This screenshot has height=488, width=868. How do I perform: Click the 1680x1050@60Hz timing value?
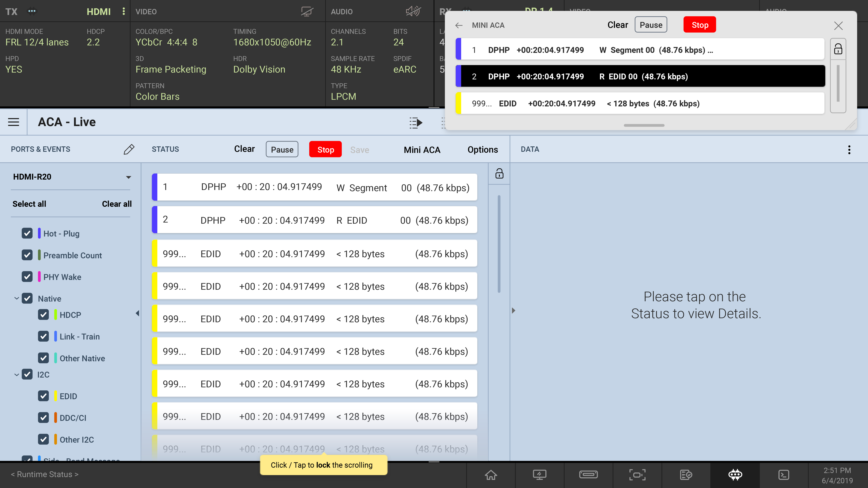pyautogui.click(x=272, y=42)
